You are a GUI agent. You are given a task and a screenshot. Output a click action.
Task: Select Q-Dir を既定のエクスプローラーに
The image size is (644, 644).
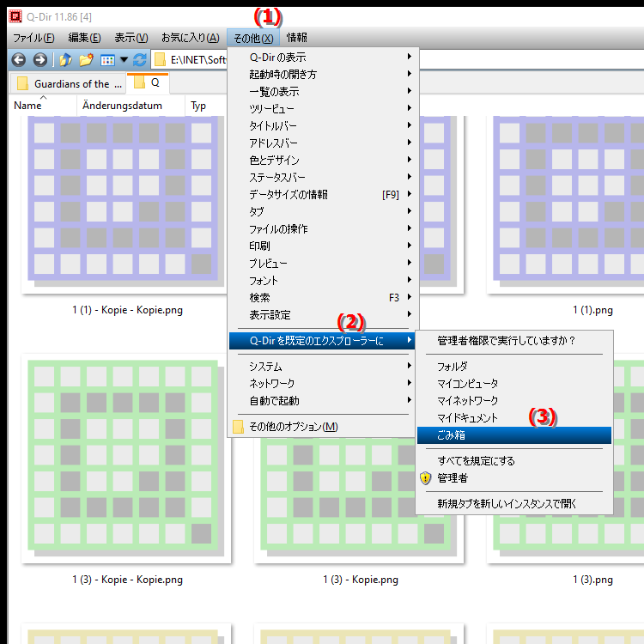point(322,341)
